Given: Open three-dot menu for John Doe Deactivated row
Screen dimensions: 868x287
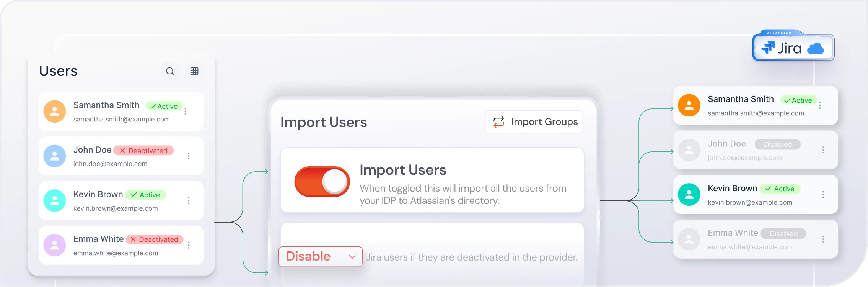Looking at the screenshot, I should [x=189, y=156].
